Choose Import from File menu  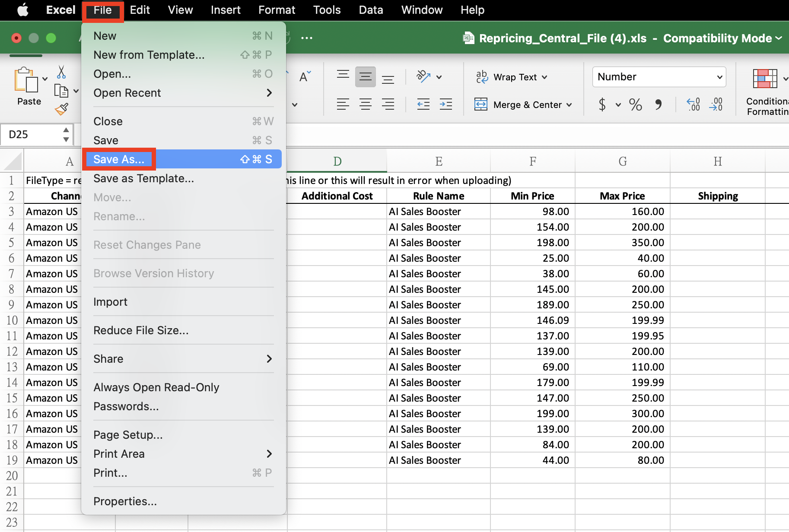coord(183,302)
